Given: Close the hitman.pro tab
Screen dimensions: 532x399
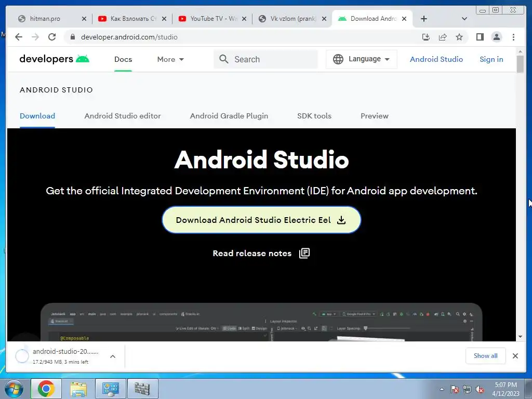Looking at the screenshot, I should pos(84,19).
